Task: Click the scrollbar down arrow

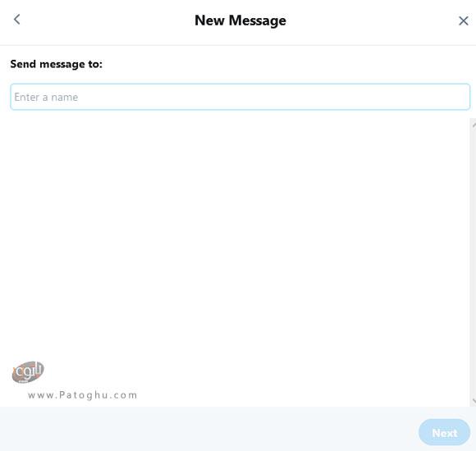Action: click(474, 401)
